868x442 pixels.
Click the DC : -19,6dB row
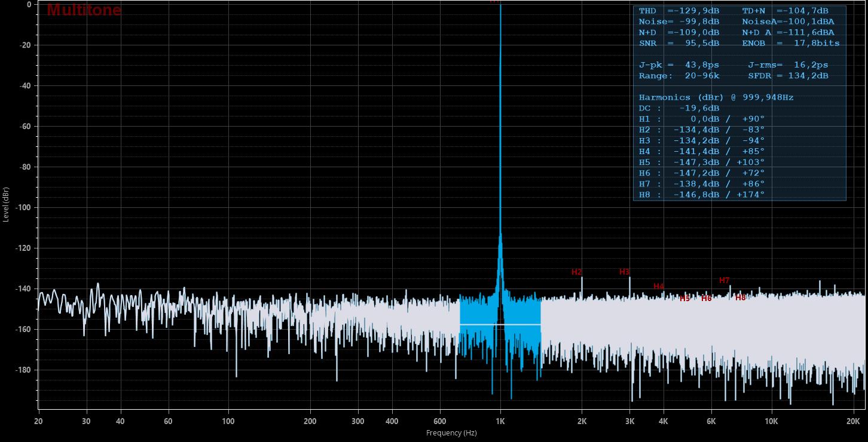[679, 108]
